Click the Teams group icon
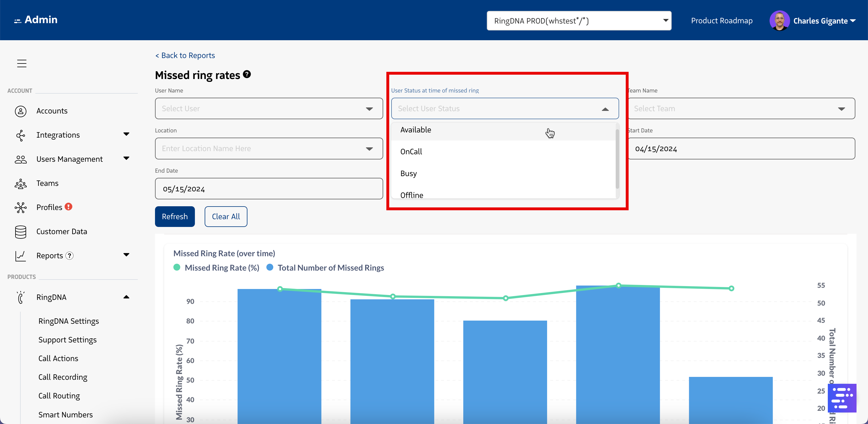 (x=21, y=184)
